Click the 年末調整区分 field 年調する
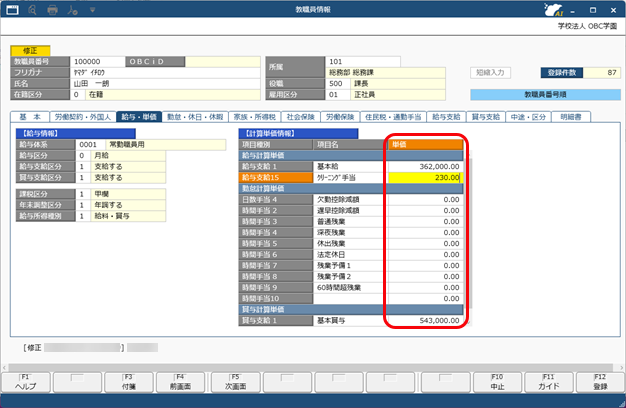Image resolution: width=626 pixels, height=408 pixels. 128,205
